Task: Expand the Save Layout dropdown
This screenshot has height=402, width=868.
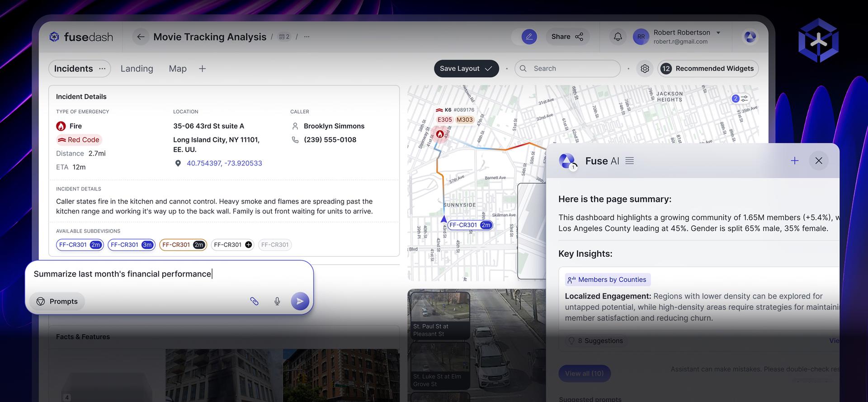Action: 488,68
